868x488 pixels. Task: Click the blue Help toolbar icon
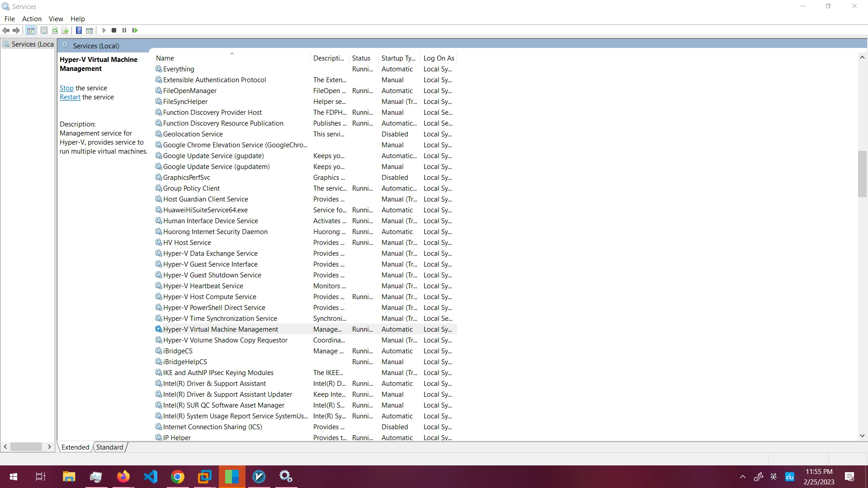click(79, 30)
